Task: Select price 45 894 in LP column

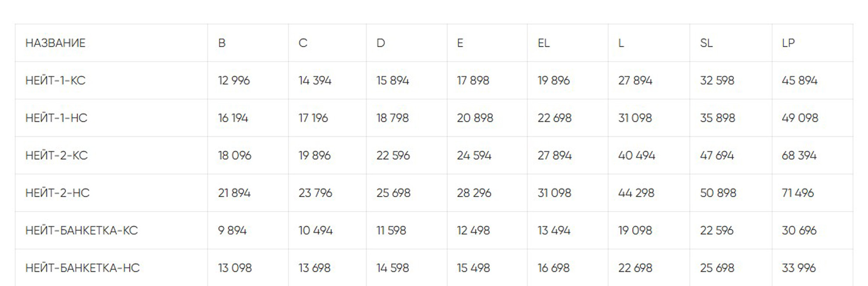Action: point(799,81)
